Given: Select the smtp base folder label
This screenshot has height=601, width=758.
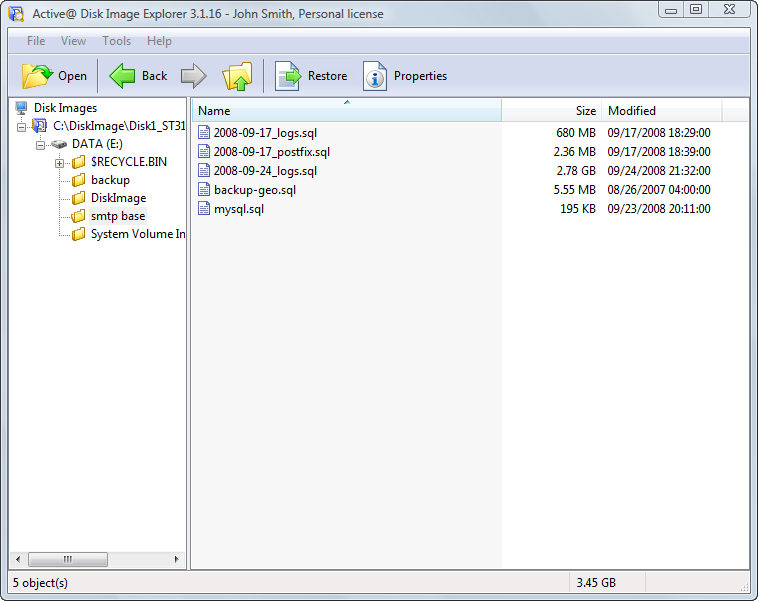Looking at the screenshot, I should 118,216.
